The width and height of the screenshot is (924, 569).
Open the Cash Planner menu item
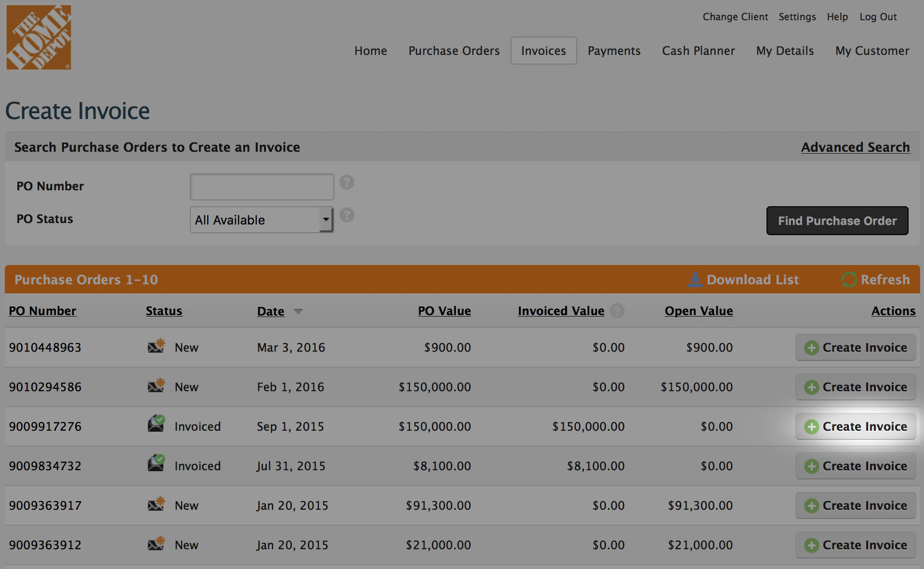(x=698, y=51)
